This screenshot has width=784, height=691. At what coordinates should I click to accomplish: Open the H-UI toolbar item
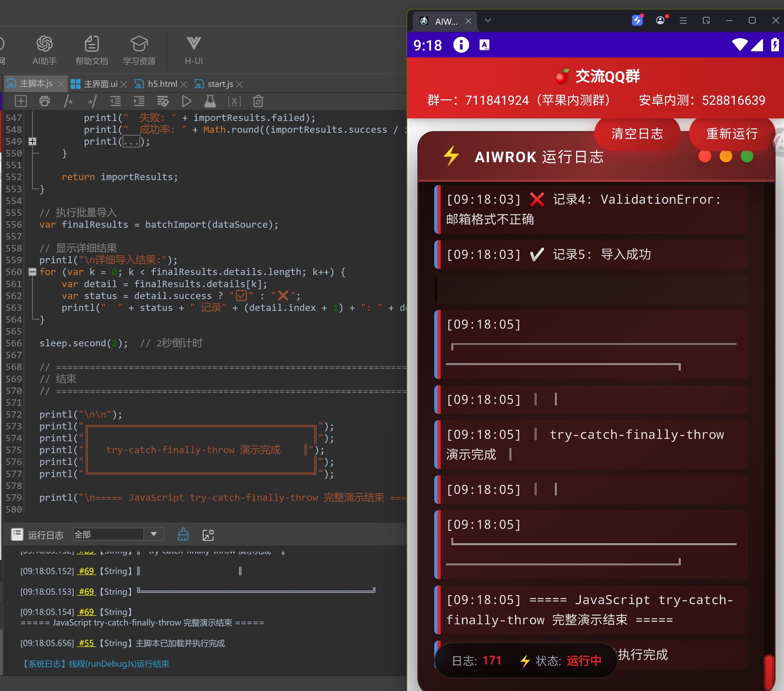(x=194, y=50)
